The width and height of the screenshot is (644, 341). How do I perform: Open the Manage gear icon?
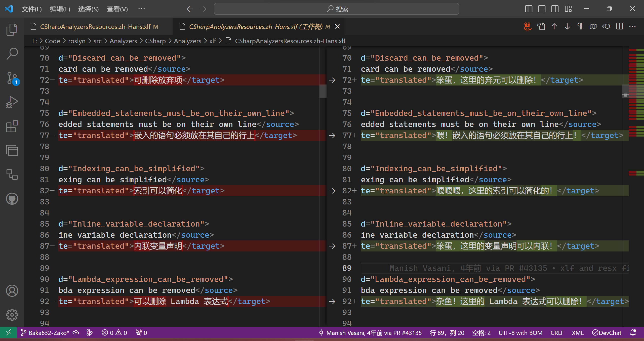[x=12, y=315]
